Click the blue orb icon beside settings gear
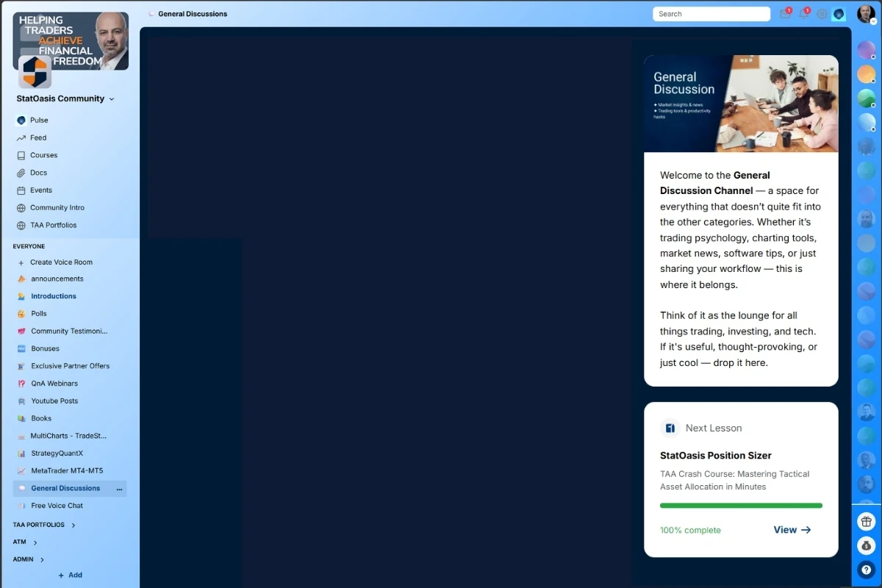Image resolution: width=882 pixels, height=588 pixels. (839, 14)
